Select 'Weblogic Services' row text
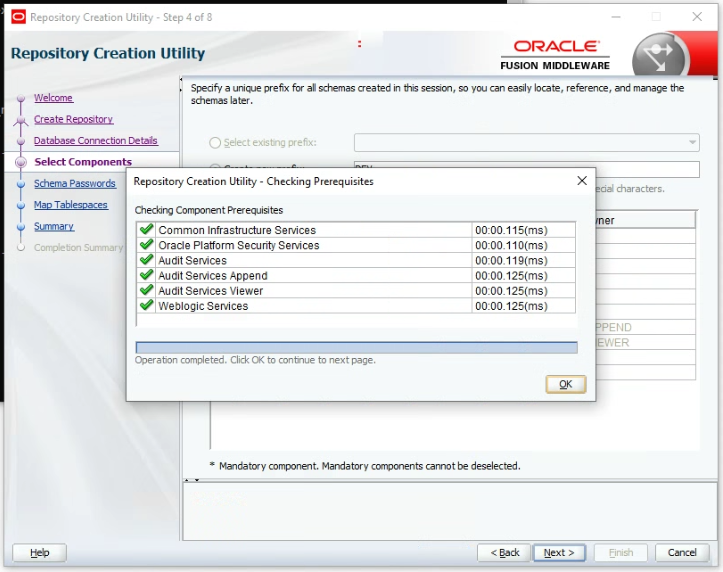723x572 pixels. [x=203, y=306]
